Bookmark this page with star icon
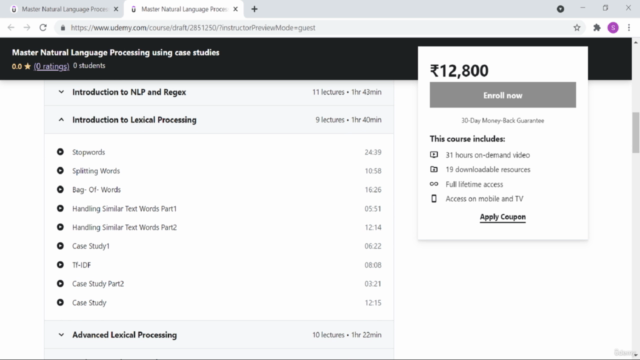 577,28
